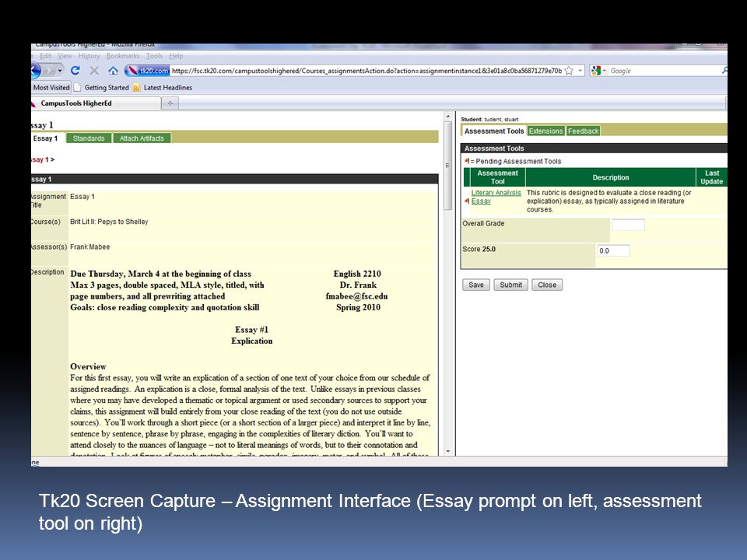Switch to the Extensions tab
This screenshot has width=747, height=560.
point(545,131)
